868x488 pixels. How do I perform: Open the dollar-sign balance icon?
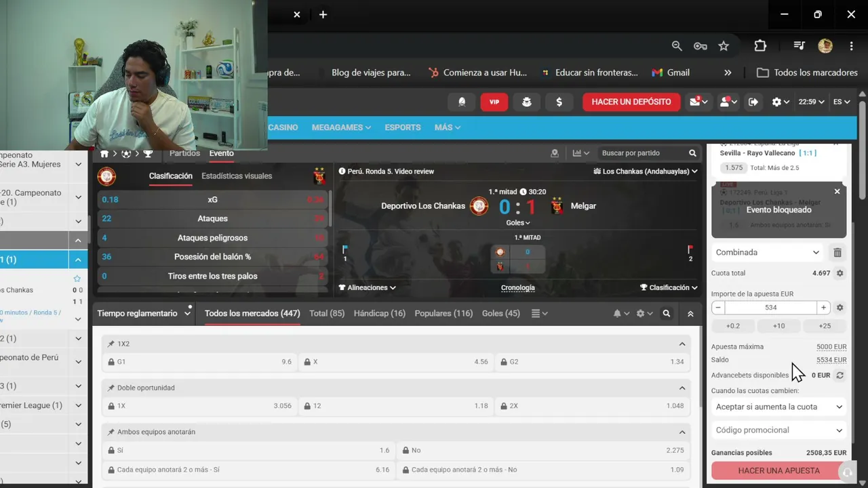[559, 102]
